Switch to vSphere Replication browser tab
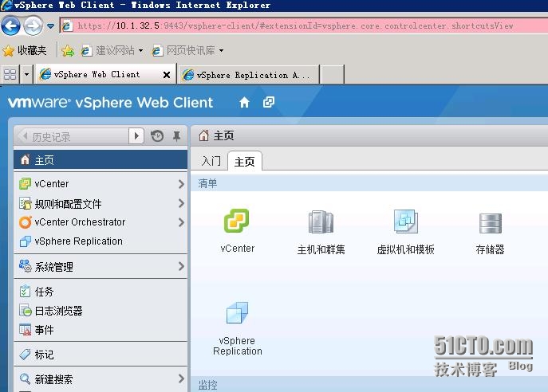The width and height of the screenshot is (548, 392). 249,75
